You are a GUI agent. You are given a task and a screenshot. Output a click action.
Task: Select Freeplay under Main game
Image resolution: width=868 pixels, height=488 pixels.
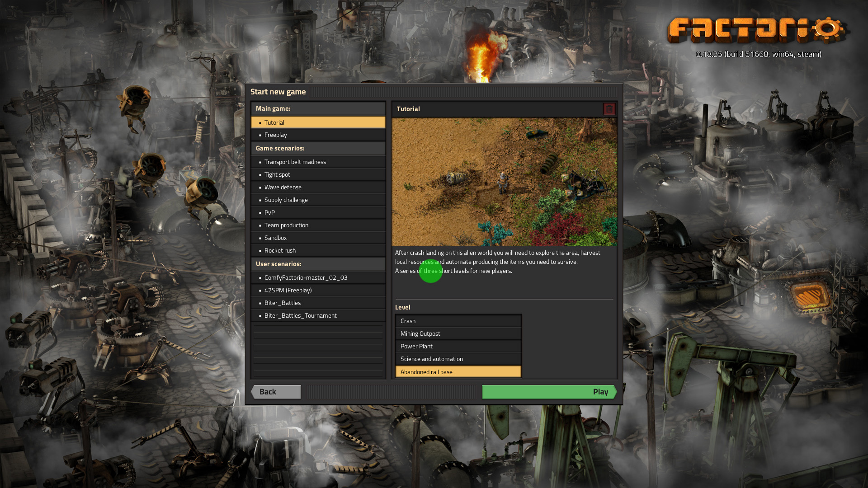pos(318,135)
